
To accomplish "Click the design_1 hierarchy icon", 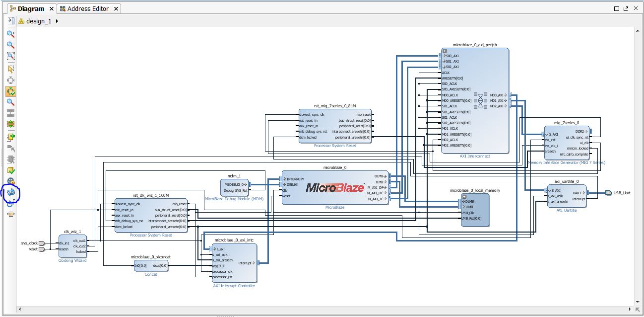I will click(21, 21).
